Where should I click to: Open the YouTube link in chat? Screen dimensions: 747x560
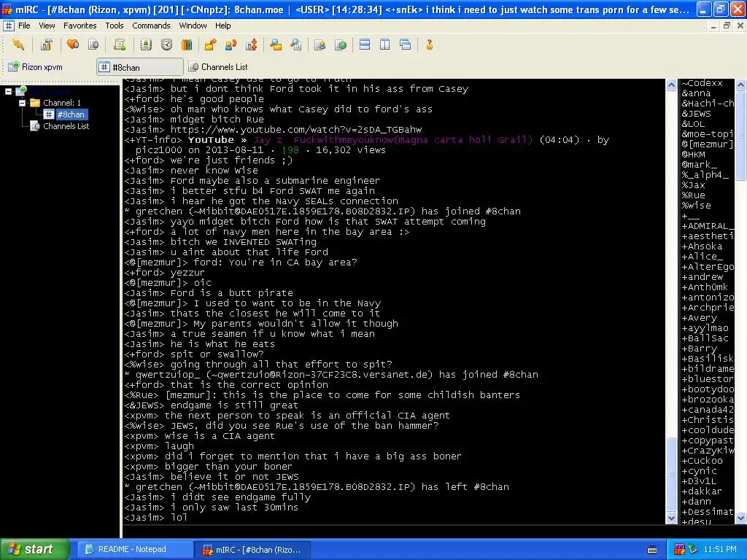click(x=296, y=130)
